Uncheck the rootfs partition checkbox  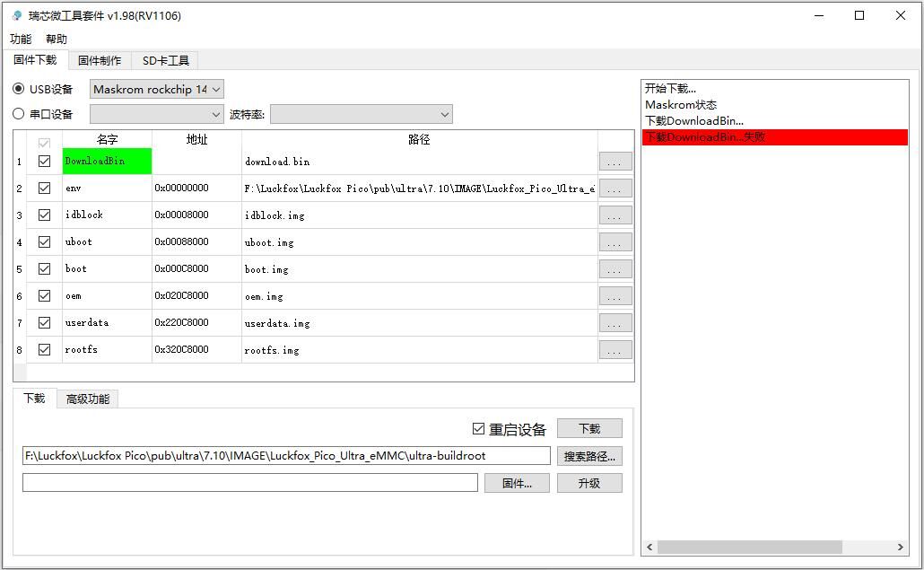coord(44,350)
